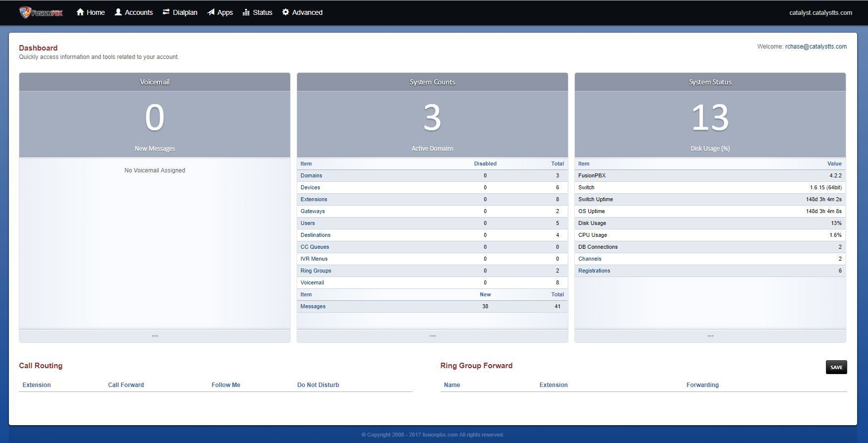This screenshot has width=868, height=443.
Task: Click the Follow Me column header
Action: pyautogui.click(x=226, y=385)
